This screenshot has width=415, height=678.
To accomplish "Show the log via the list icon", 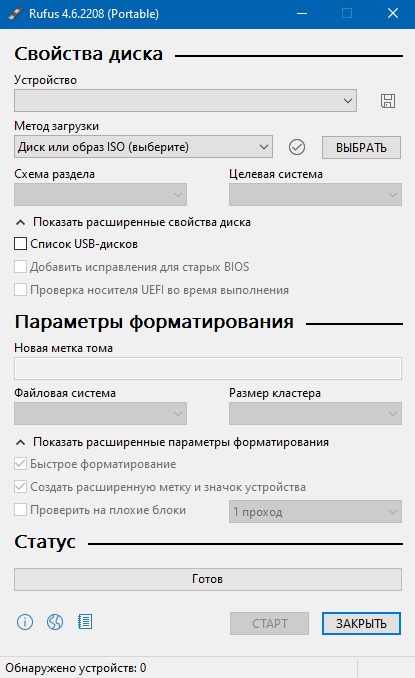I will tap(85, 622).
